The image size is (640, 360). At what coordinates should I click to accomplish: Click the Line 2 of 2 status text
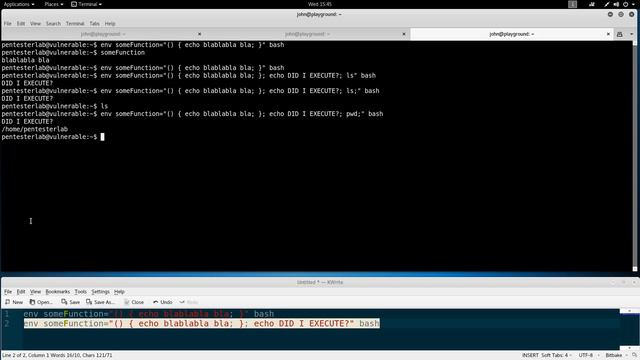[57, 356]
